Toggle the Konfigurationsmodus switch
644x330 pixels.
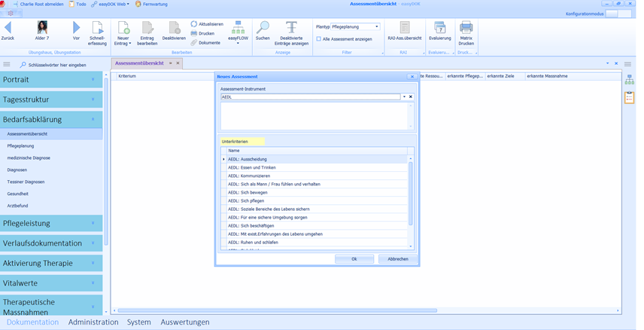tap(618, 14)
